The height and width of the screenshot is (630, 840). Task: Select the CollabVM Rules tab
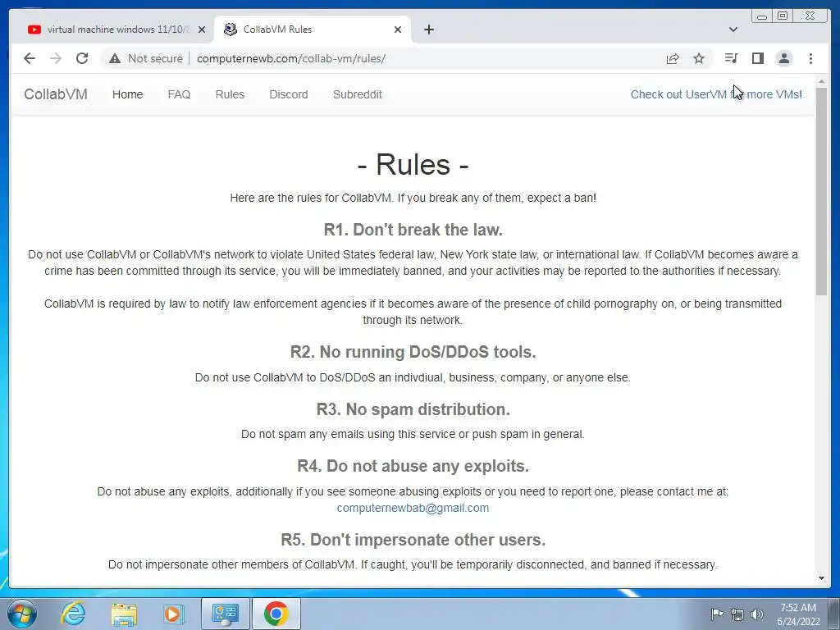(313, 30)
